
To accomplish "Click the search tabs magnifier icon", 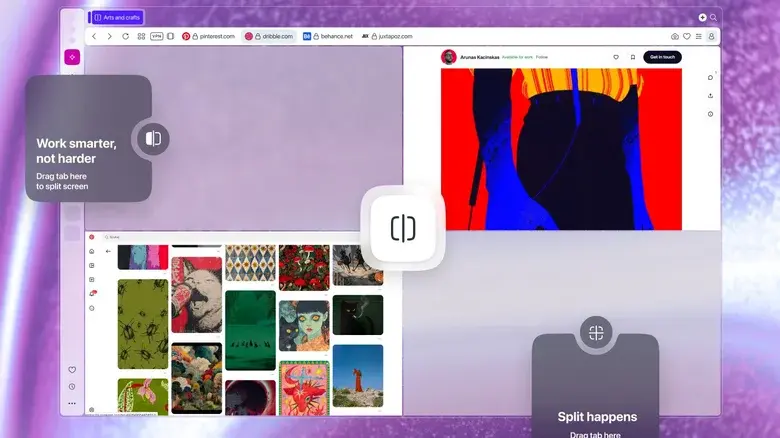I will (x=714, y=17).
